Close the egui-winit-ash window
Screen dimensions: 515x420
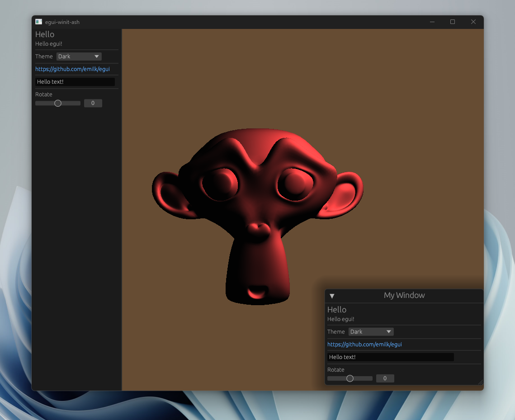point(473,22)
